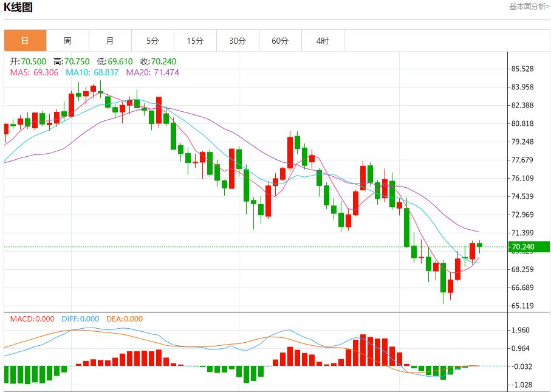Viewport: 551px width, 392px height.
Task: Switch to the 月 monthly tab
Action: [x=110, y=41]
